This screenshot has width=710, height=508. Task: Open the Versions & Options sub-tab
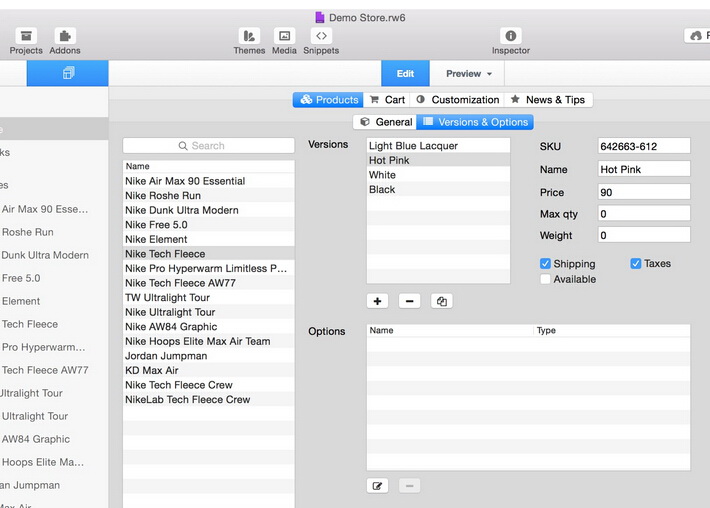pyautogui.click(x=475, y=122)
